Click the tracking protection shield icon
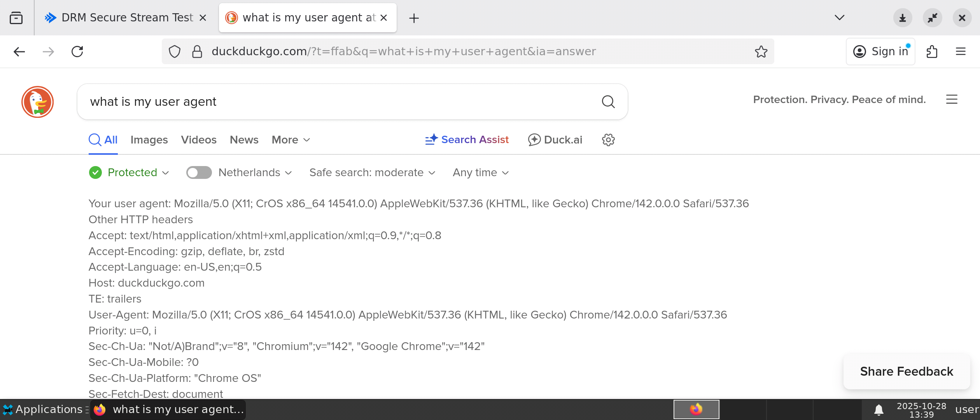Image resolution: width=980 pixels, height=420 pixels. point(175,51)
